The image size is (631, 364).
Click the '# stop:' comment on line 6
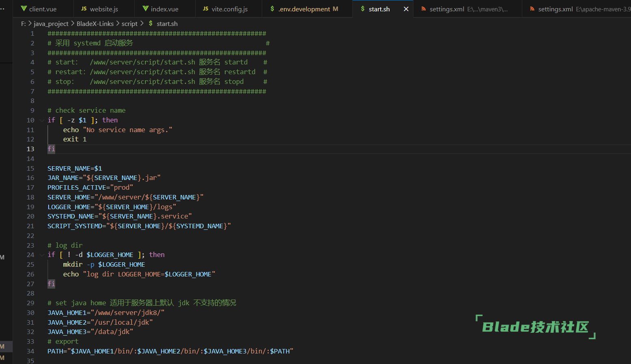coord(157,82)
